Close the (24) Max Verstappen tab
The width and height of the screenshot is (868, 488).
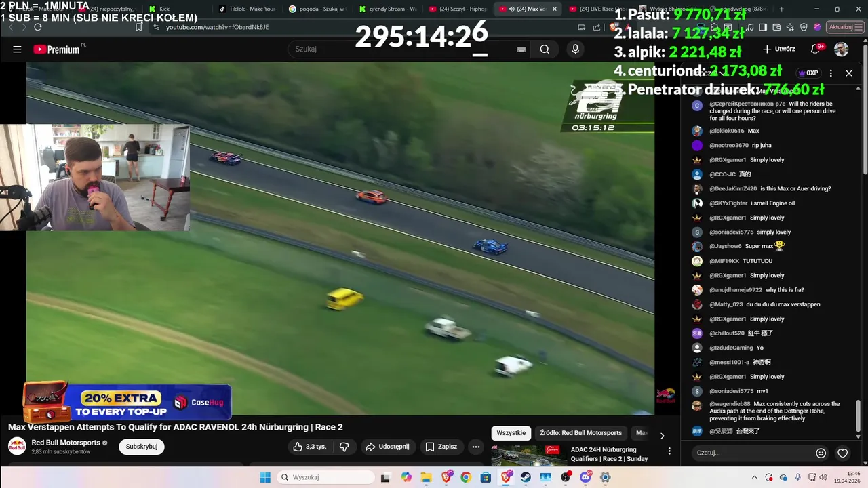555,9
